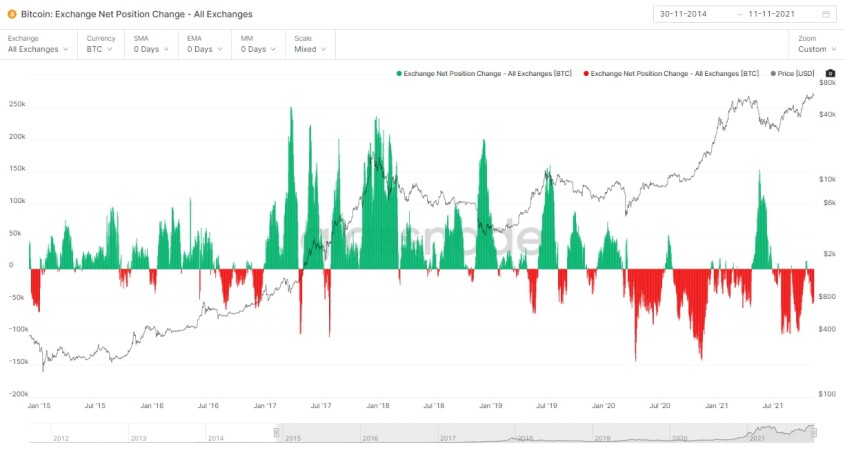This screenshot has height=453, width=845.
Task: Open the Currency BTC dropdown
Action: [100, 44]
